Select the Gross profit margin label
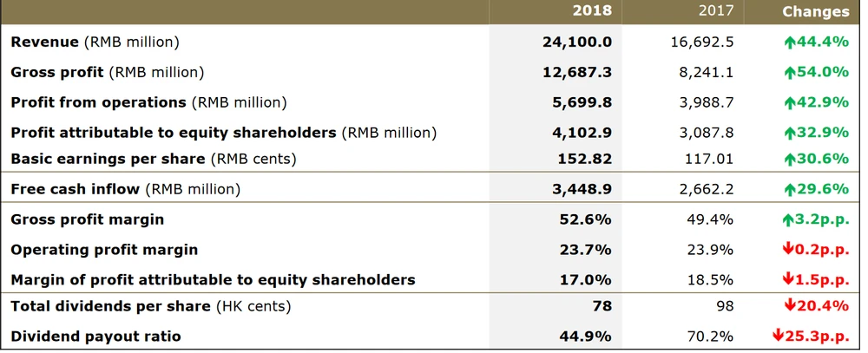 [x=87, y=219]
